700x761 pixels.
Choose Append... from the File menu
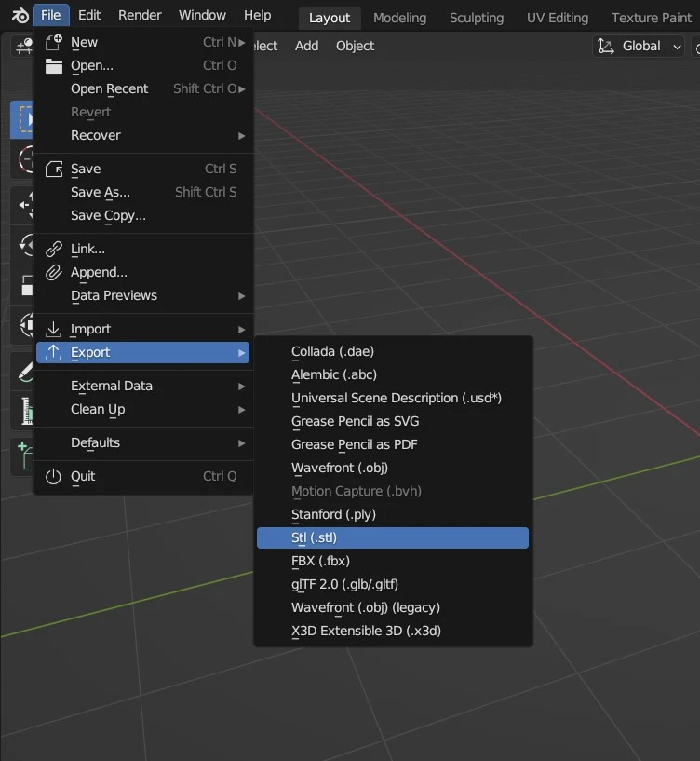pyautogui.click(x=143, y=272)
